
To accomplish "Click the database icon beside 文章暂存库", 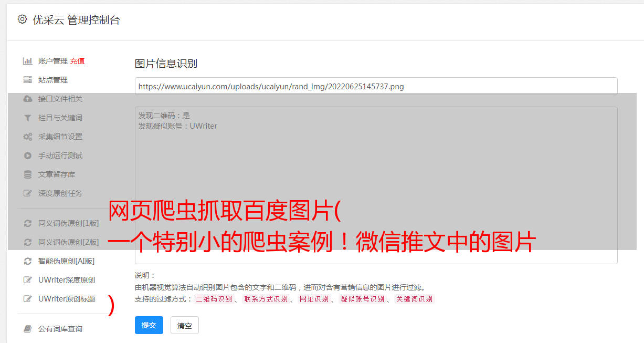I will point(28,174).
